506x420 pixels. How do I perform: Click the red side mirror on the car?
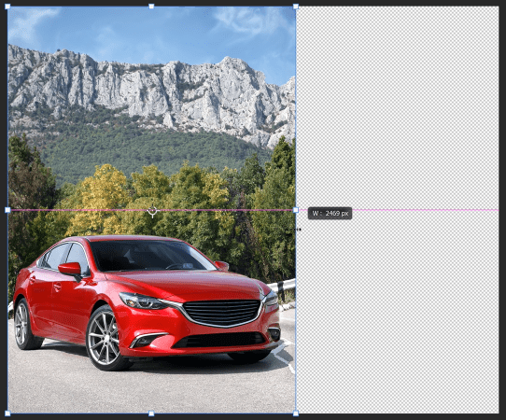[x=70, y=269]
